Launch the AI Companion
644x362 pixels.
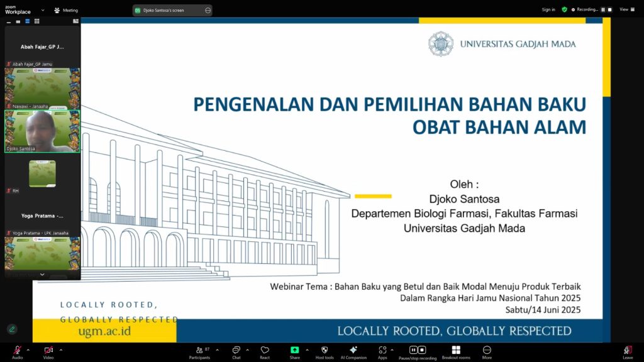click(353, 351)
